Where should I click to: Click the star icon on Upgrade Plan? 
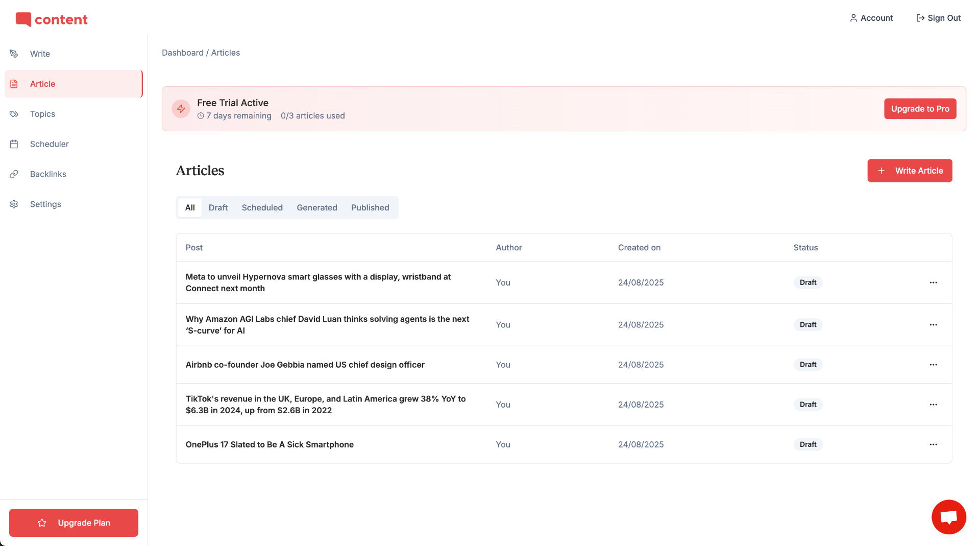point(42,523)
